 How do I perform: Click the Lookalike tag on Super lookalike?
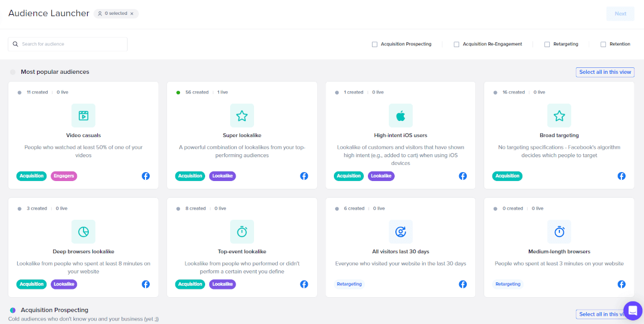pyautogui.click(x=222, y=176)
